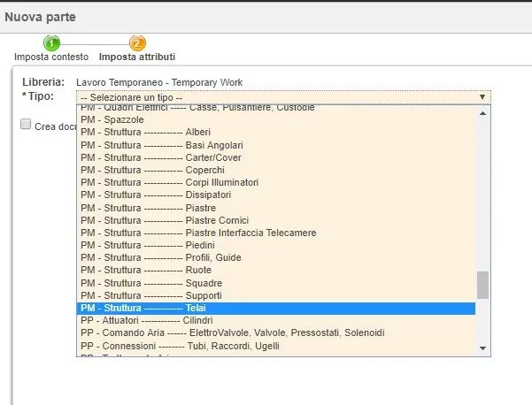The width and height of the screenshot is (532, 405).
Task: Go to Imposta contesto step
Action: pos(51,57)
